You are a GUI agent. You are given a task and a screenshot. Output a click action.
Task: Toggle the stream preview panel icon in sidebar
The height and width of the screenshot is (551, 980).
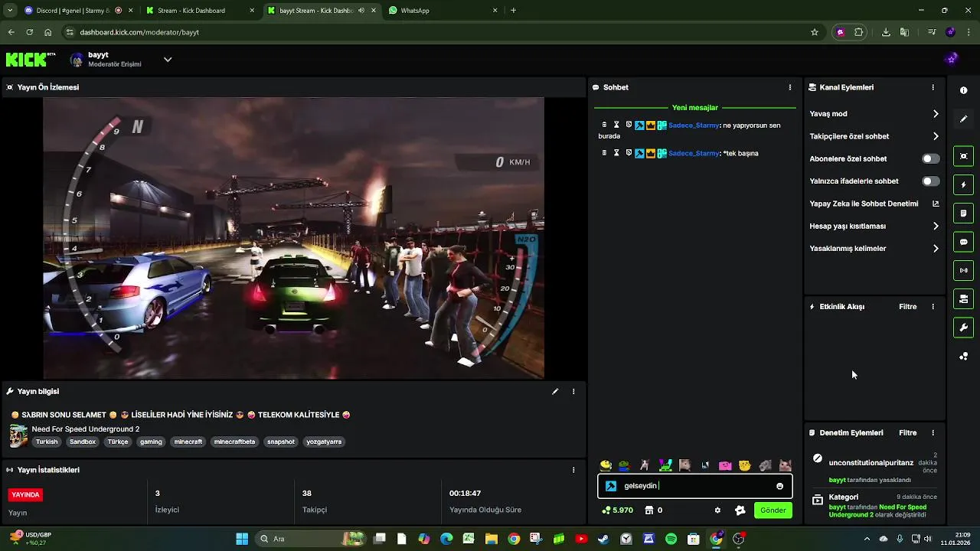coord(963,156)
